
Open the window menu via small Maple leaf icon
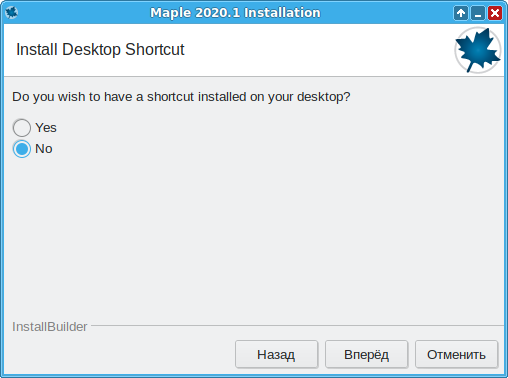point(12,13)
